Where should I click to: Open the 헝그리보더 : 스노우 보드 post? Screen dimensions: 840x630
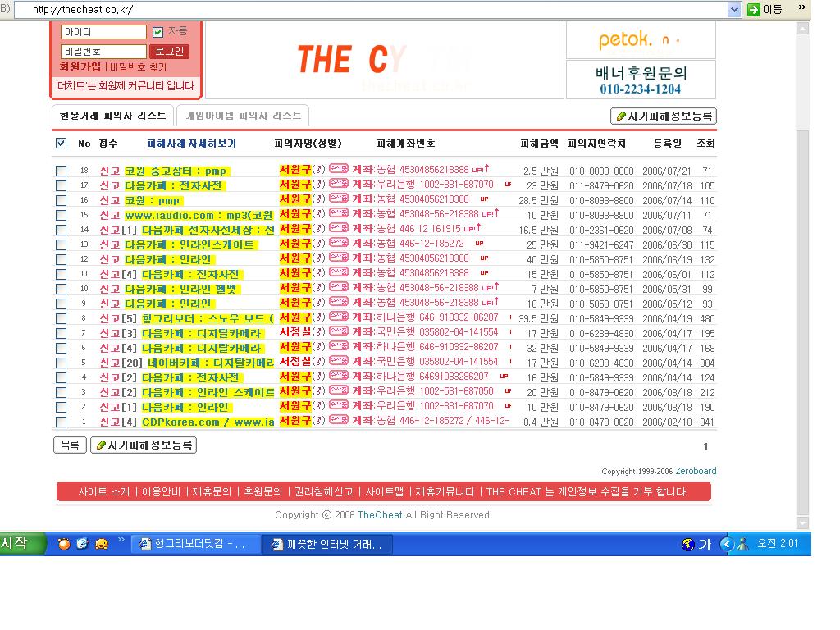pyautogui.click(x=208, y=318)
